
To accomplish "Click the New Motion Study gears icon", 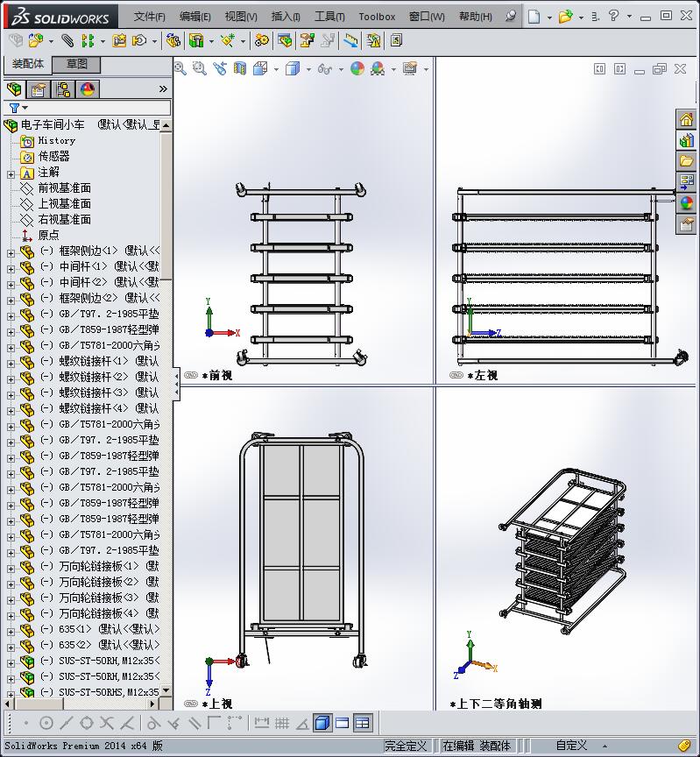I will [262, 40].
